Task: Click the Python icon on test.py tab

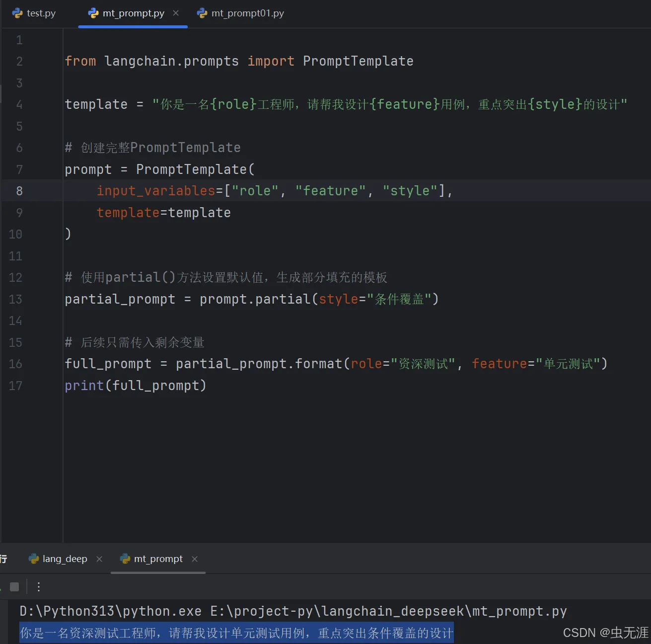Action: click(17, 13)
